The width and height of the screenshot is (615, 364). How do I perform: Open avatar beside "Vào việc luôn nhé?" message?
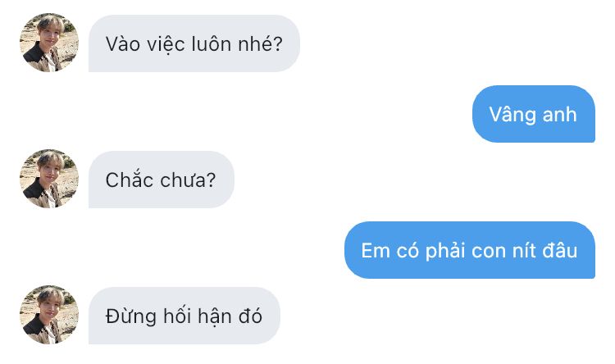coord(49,43)
